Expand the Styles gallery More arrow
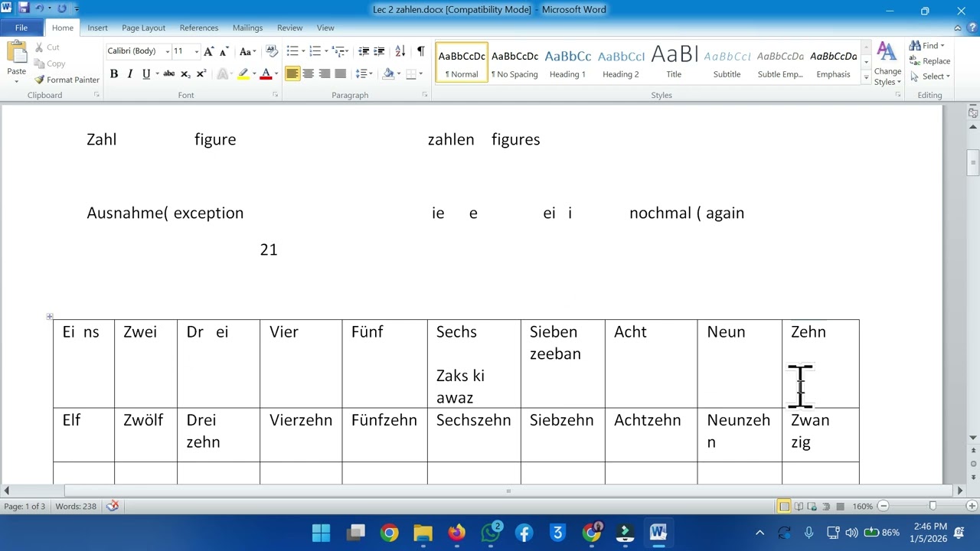Image resolution: width=980 pixels, height=551 pixels. point(866,78)
